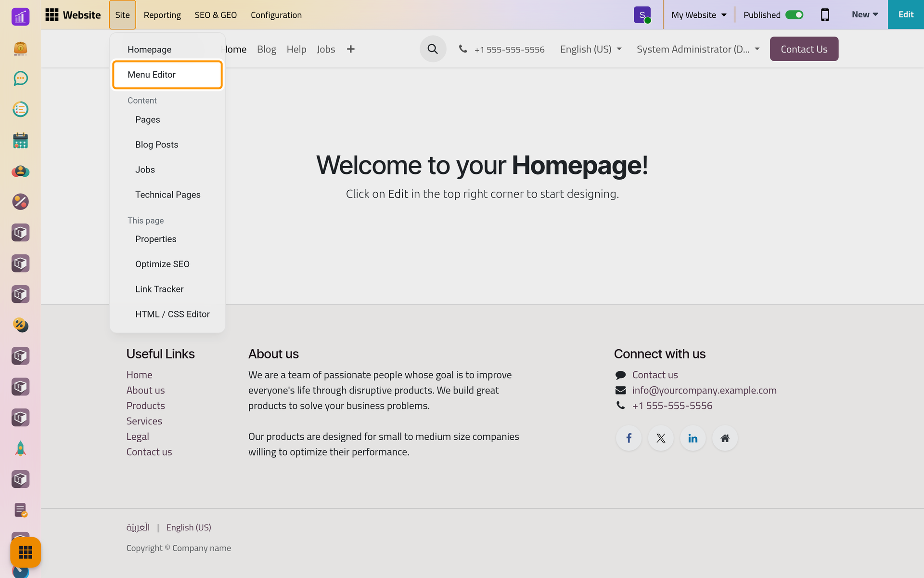Click the info@yourcompany.example.com email link
This screenshot has height=578, width=924.
coord(704,390)
